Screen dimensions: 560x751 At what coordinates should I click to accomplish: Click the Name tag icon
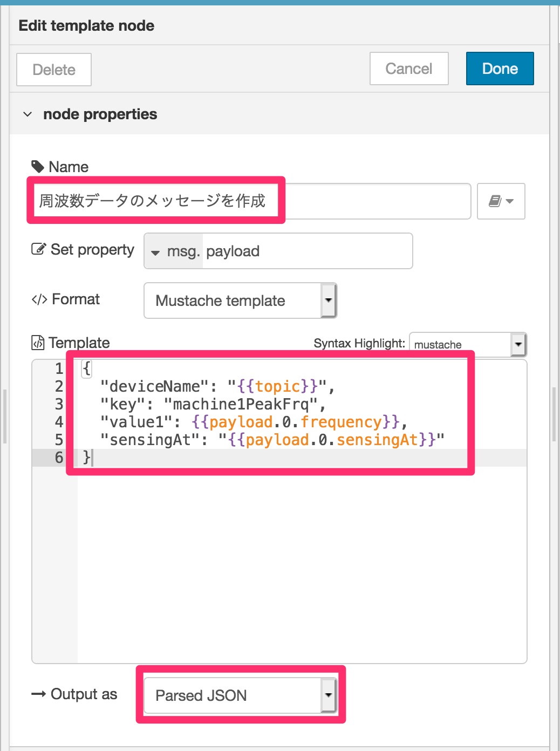pos(38,167)
